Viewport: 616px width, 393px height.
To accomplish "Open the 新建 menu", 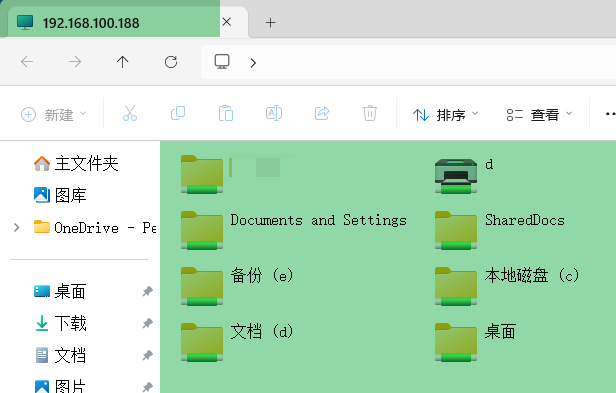I will tap(53, 115).
